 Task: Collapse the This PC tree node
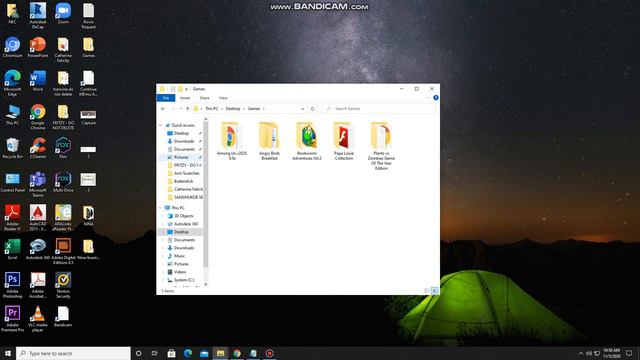point(160,208)
